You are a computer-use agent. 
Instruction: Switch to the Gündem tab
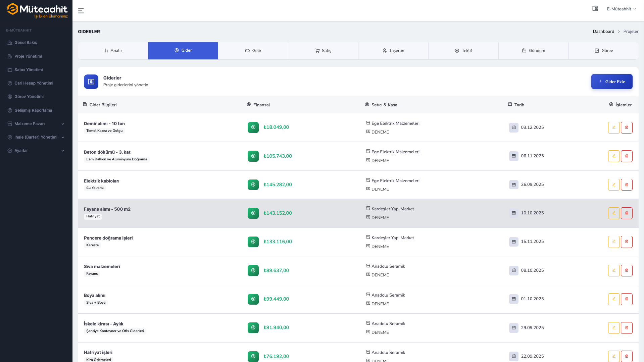tap(533, 51)
